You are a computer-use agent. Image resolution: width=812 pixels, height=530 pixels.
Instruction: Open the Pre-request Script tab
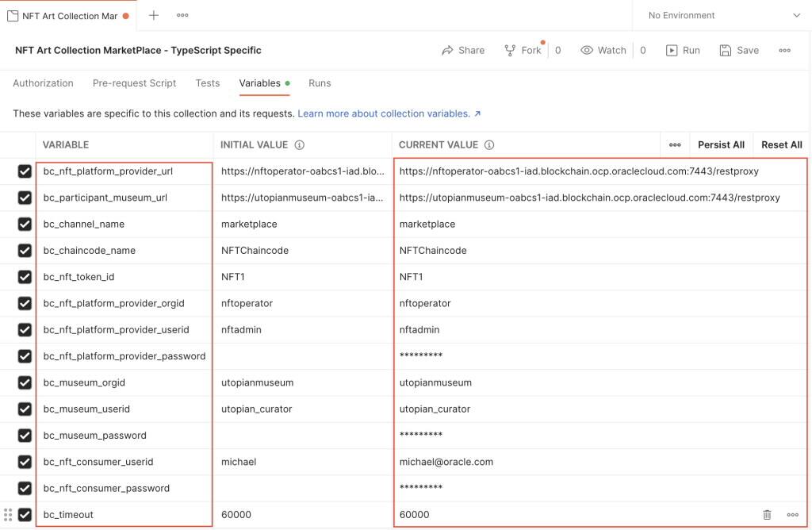click(134, 83)
